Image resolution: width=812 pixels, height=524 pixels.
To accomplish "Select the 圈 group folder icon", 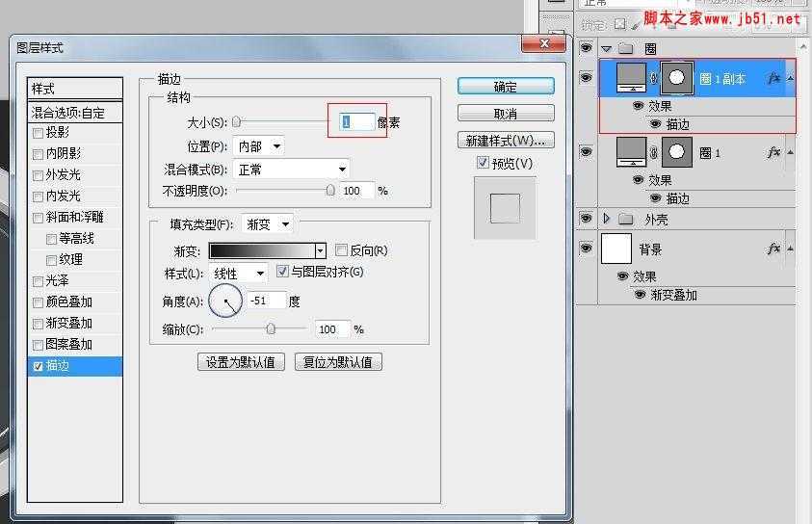I will (626, 49).
